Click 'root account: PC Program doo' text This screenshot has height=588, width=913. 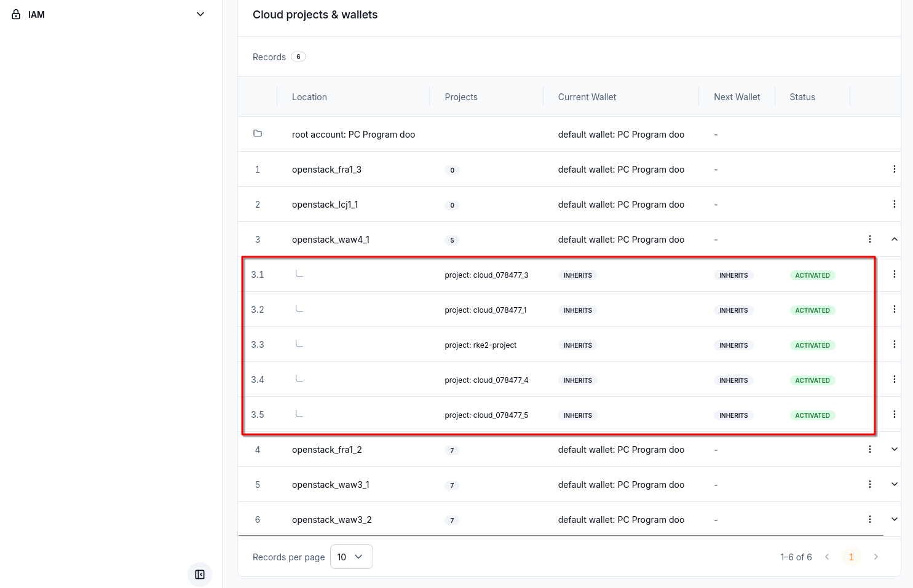[354, 135]
